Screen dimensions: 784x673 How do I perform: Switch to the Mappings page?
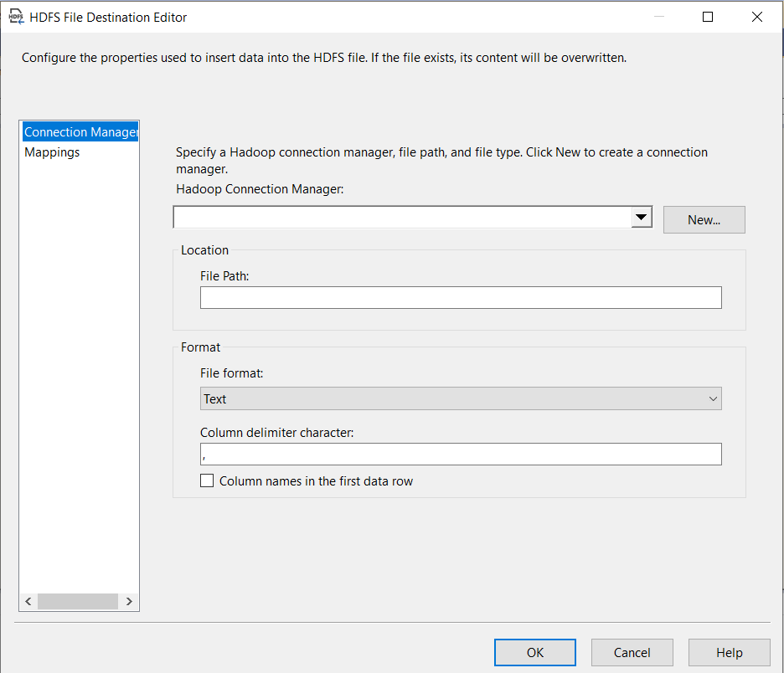coord(52,152)
